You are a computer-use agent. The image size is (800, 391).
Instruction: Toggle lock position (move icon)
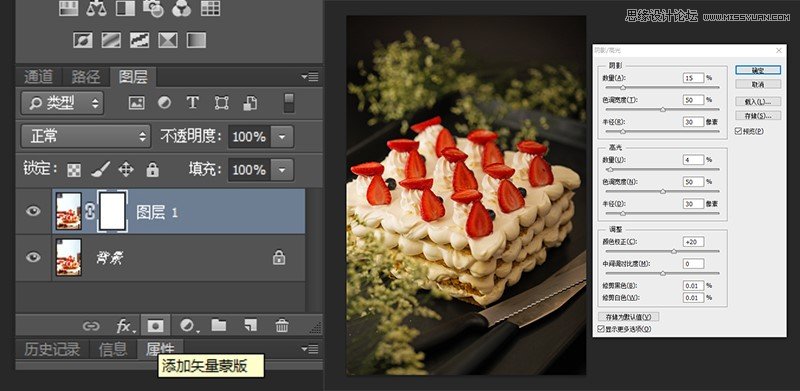click(x=126, y=169)
